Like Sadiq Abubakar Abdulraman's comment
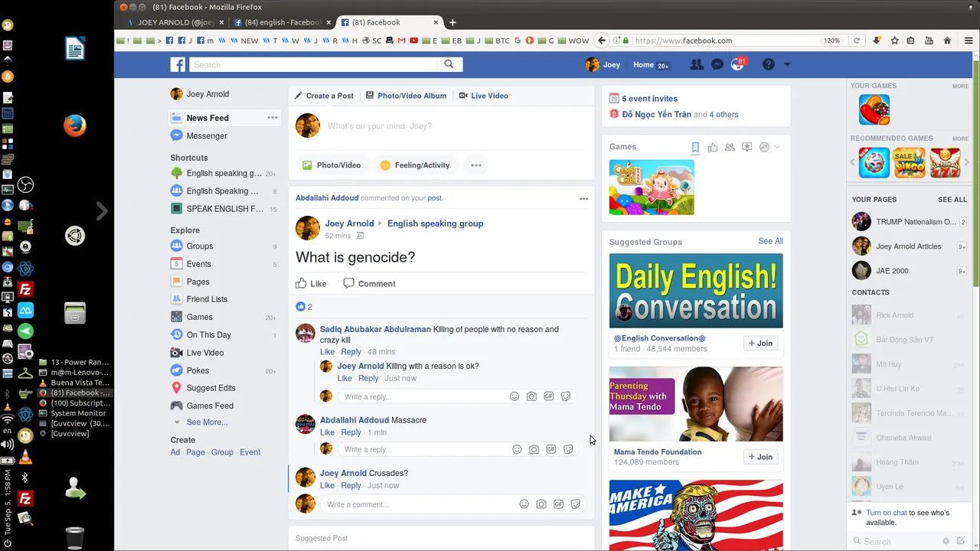The image size is (980, 551). coord(327,352)
